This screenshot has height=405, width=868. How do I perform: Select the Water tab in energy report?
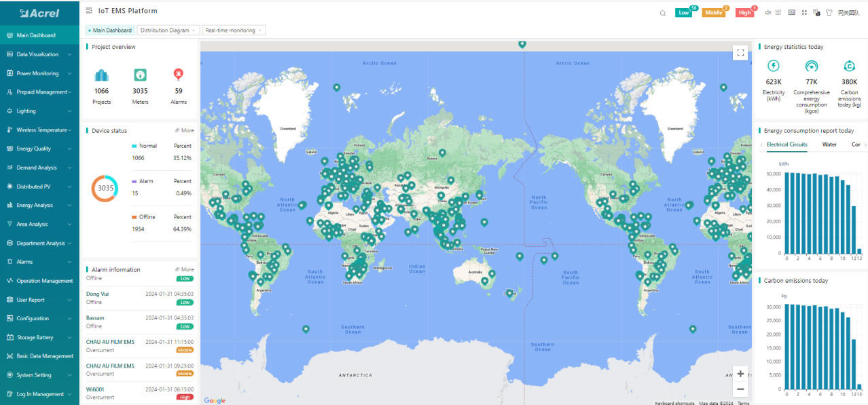829,144
